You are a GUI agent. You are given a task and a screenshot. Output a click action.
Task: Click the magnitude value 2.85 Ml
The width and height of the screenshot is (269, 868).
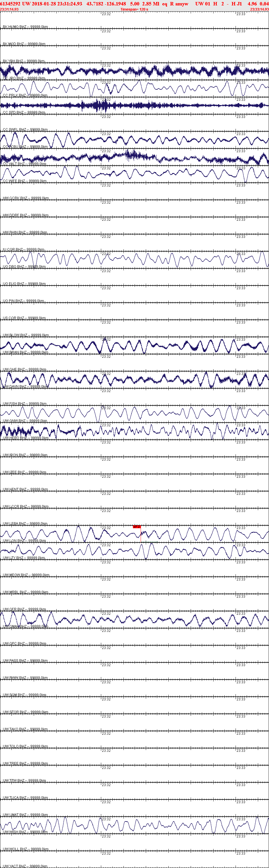pos(151,4)
